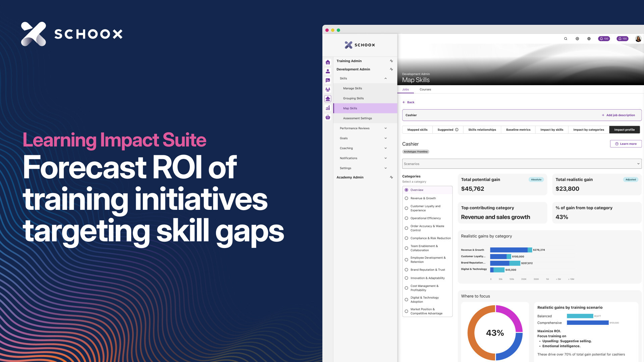Open the globe language icon
The width and height of the screenshot is (644, 362).
click(589, 39)
